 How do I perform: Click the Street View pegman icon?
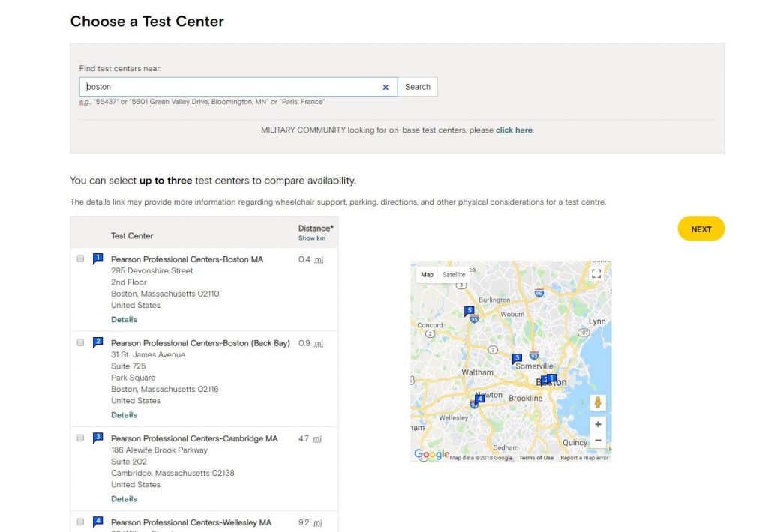[x=598, y=402]
